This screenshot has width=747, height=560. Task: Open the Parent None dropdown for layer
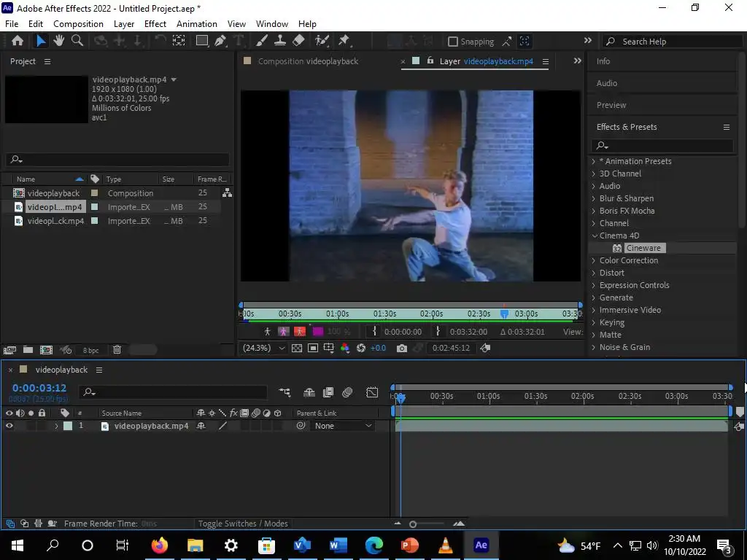[x=343, y=426]
